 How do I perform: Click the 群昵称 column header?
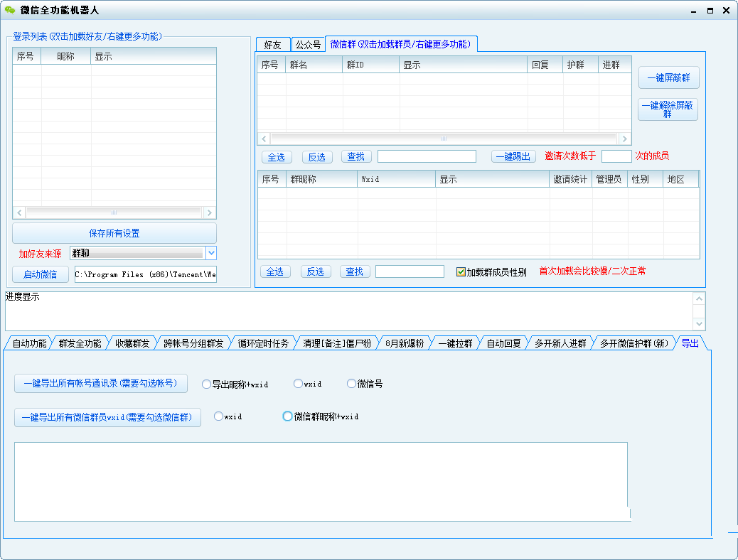[x=322, y=179]
